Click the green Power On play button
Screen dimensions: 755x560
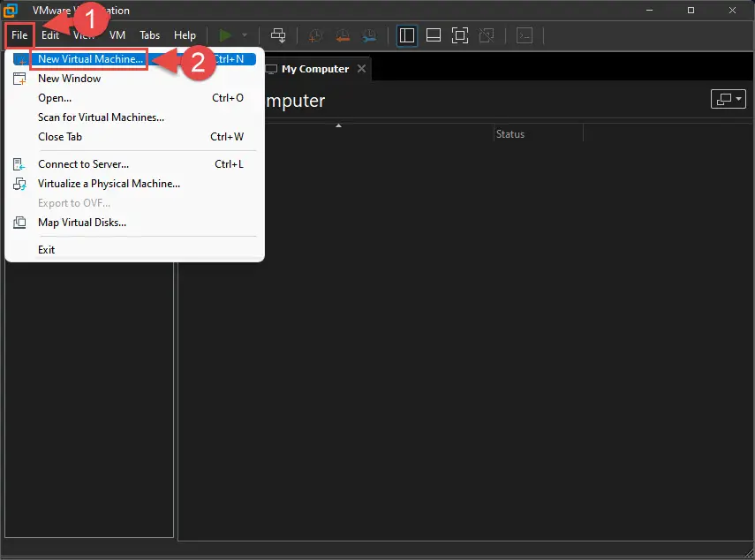pyautogui.click(x=225, y=35)
